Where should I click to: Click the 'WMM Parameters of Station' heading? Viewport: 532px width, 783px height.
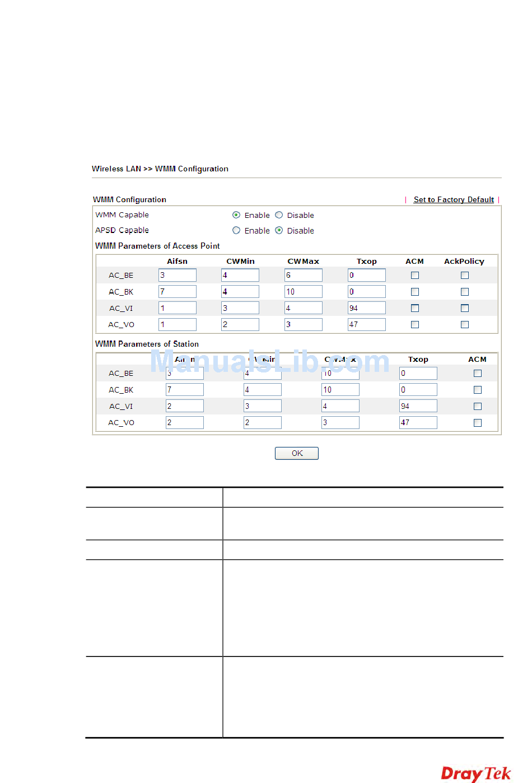coord(147,344)
